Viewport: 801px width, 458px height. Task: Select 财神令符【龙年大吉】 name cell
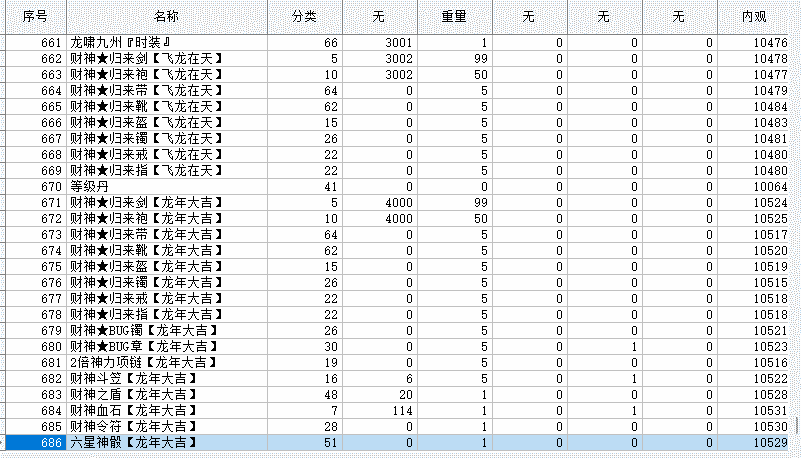coord(167,426)
